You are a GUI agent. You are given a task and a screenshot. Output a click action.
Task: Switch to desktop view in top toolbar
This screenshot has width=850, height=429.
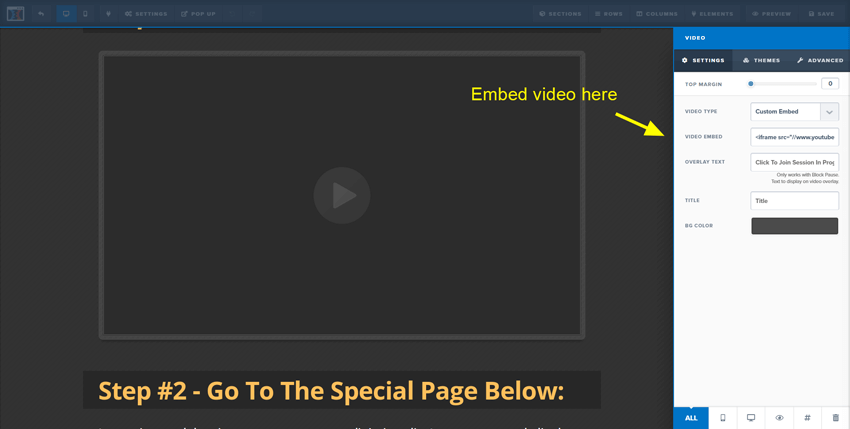pyautogui.click(x=66, y=14)
